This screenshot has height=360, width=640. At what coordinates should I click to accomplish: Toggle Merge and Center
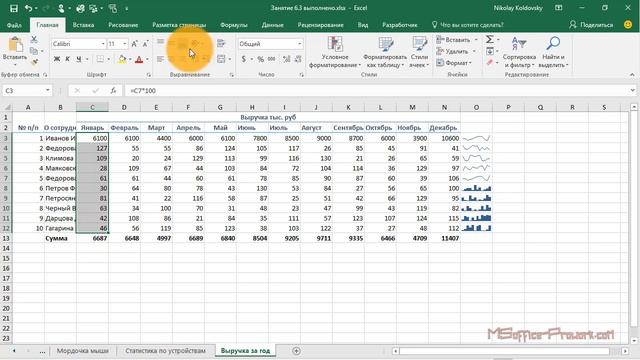point(221,59)
